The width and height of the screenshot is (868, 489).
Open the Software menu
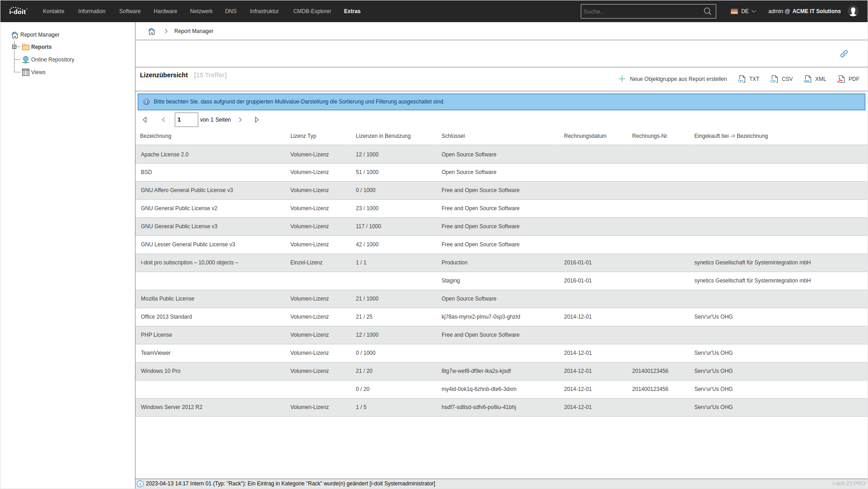[x=130, y=11]
